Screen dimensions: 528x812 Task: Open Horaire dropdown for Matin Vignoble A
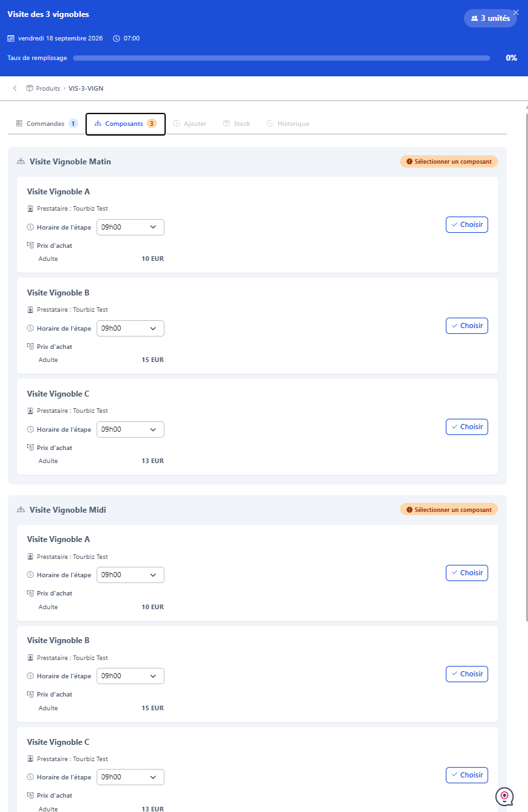tap(131, 227)
